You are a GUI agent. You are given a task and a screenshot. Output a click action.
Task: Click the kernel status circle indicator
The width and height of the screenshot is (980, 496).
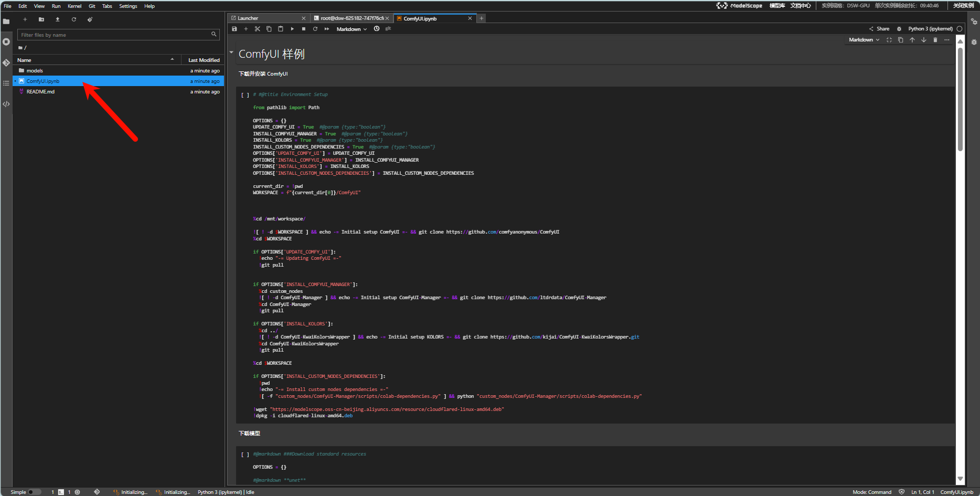click(960, 29)
